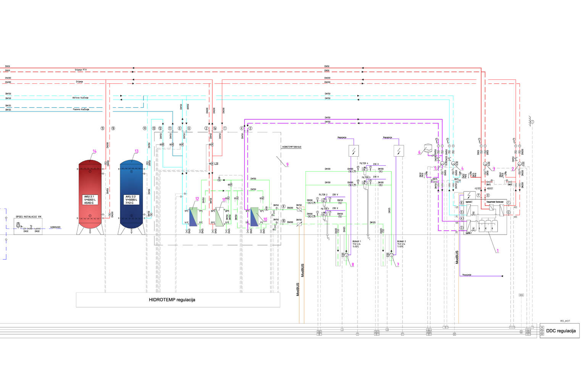Click the expansion vessel symbol labeled 6
Screen dimensions: 588x382
tap(427, 146)
